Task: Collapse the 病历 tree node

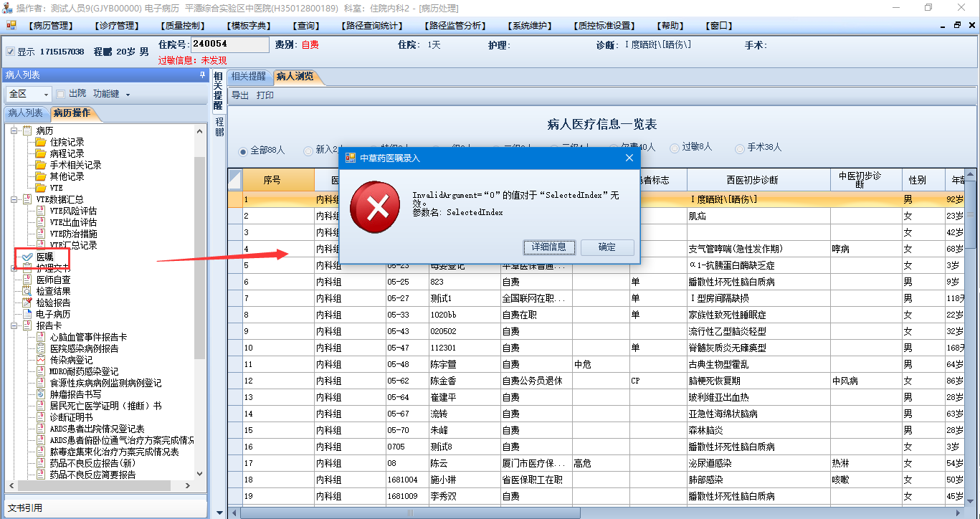Action: point(14,130)
